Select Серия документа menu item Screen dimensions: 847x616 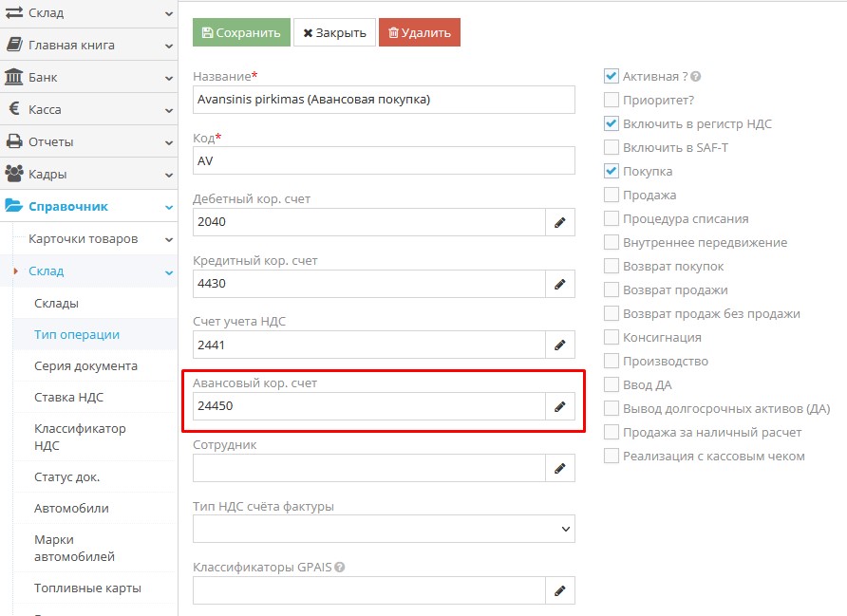coord(85,365)
